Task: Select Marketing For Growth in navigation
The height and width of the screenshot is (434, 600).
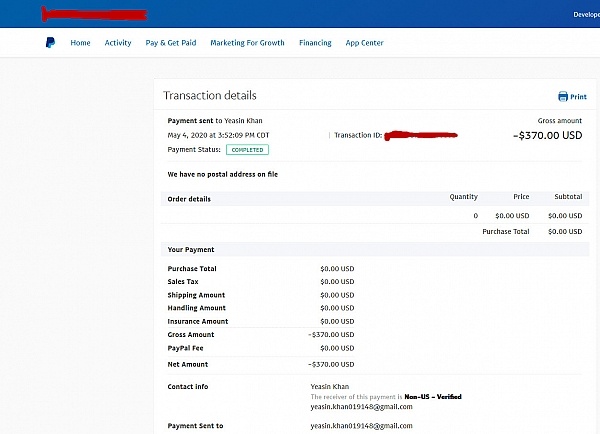Action: click(x=247, y=43)
